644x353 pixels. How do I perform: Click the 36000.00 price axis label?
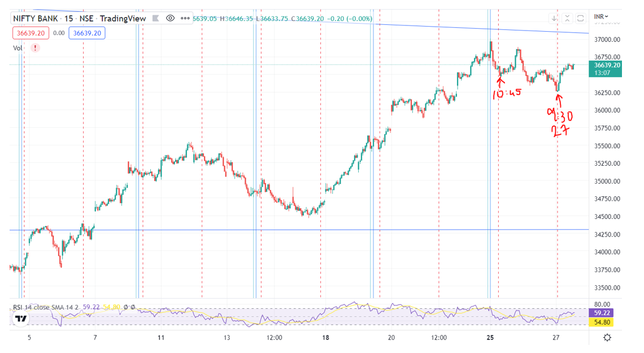pos(607,110)
